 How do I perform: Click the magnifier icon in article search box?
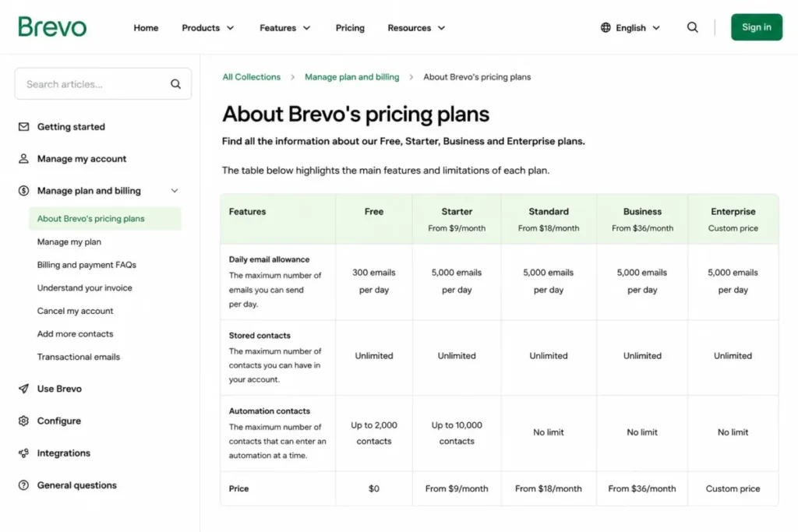175,84
